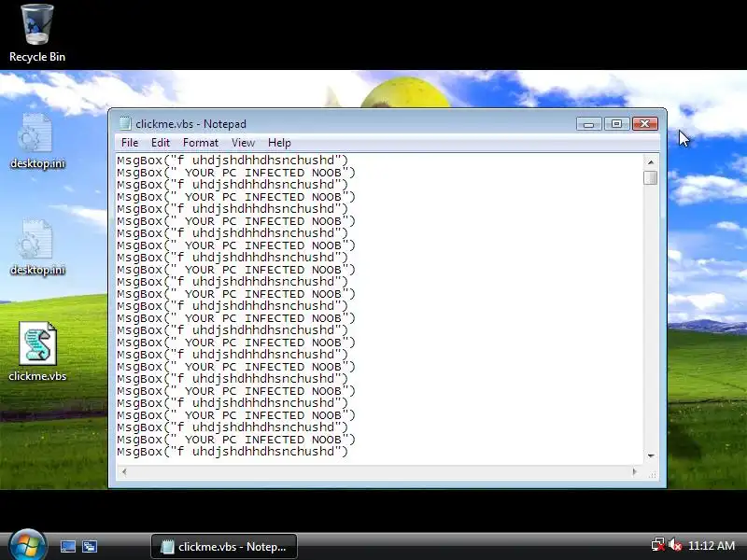Viewport: 747px width, 560px height.
Task: Click the 11:12 AM taskbar clock
Action: [712, 545]
